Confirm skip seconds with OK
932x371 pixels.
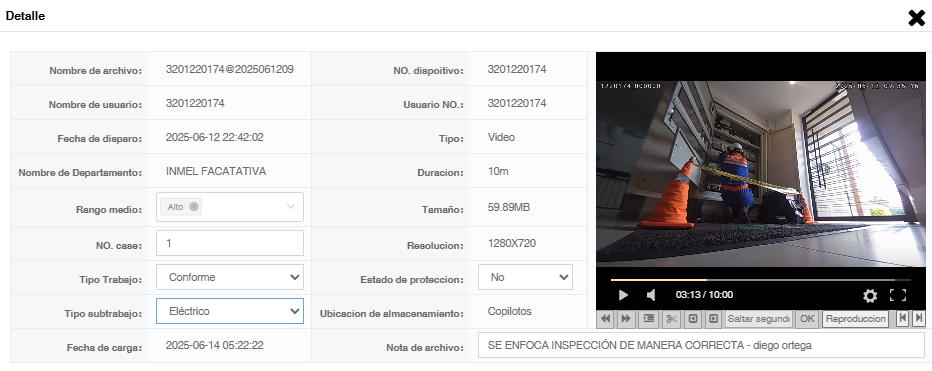[807, 319]
